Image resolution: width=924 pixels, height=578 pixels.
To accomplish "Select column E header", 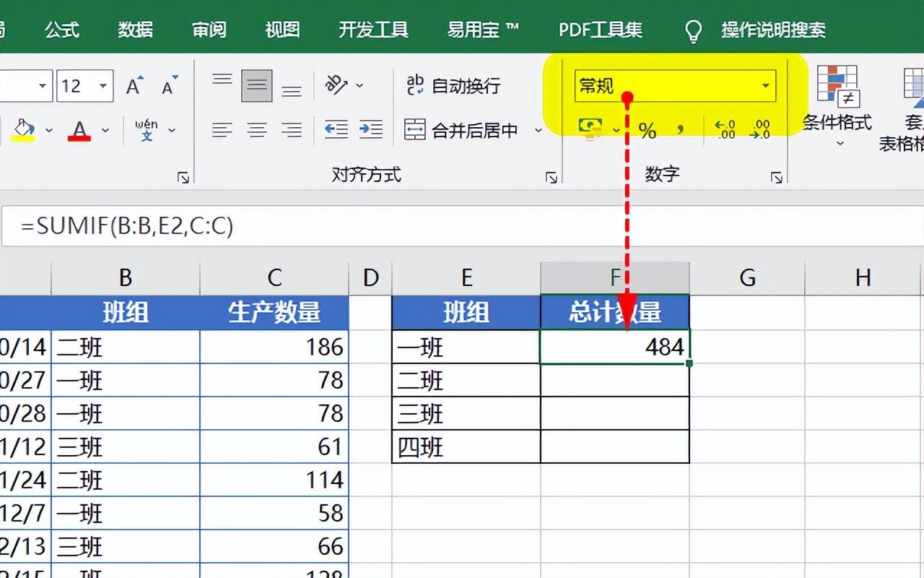I will click(466, 278).
